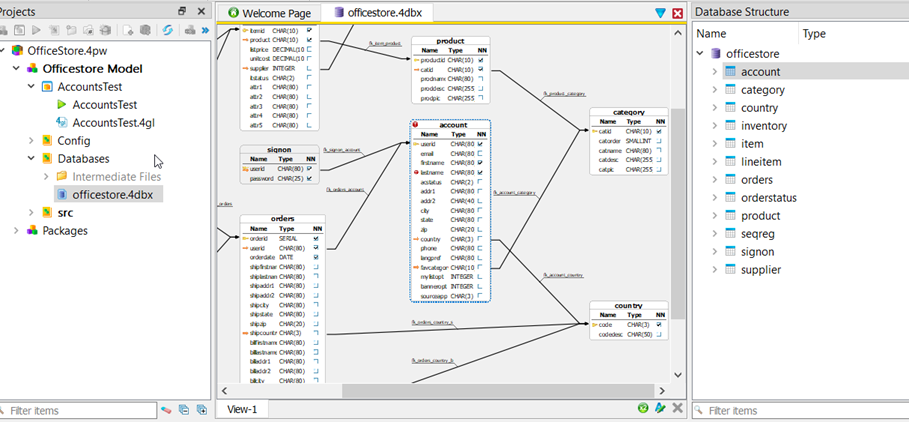Toggle NN checkbox for catorder in category table

click(x=658, y=140)
